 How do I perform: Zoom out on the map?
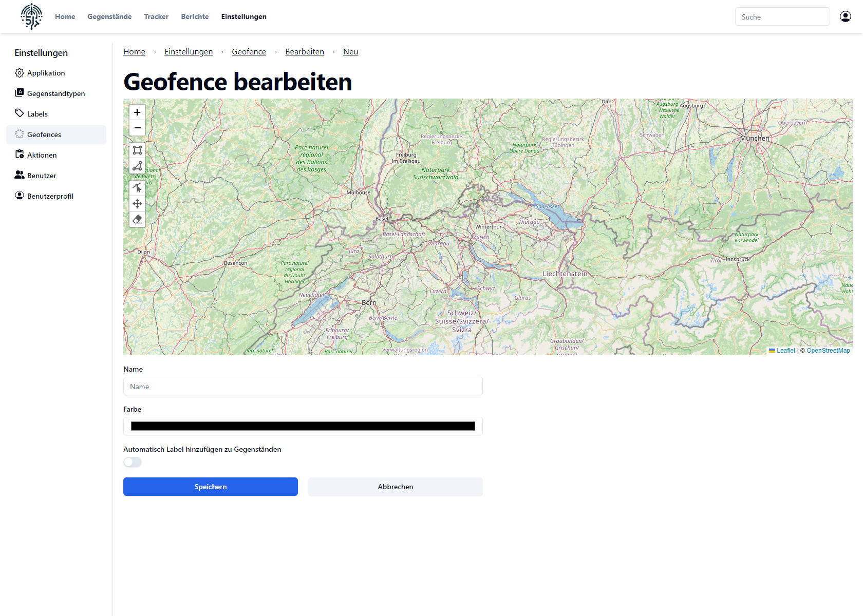[137, 128]
